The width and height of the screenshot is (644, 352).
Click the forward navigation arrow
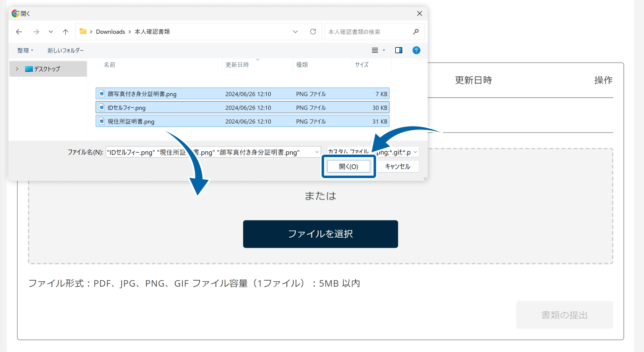(36, 32)
